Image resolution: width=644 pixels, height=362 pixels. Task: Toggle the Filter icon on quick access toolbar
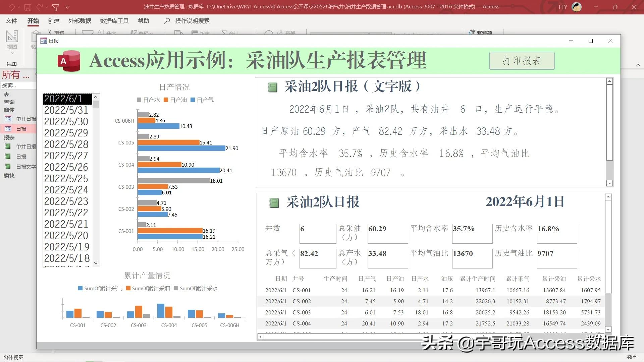(56, 7)
